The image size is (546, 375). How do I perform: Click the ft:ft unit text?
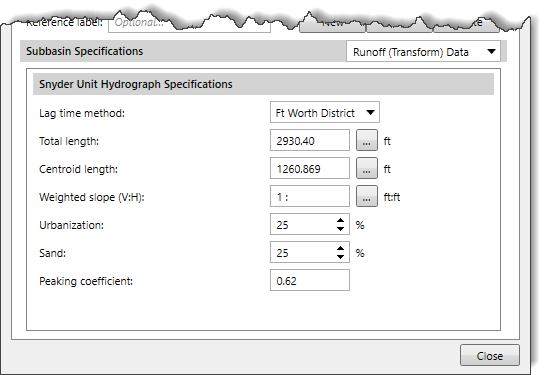click(x=392, y=197)
